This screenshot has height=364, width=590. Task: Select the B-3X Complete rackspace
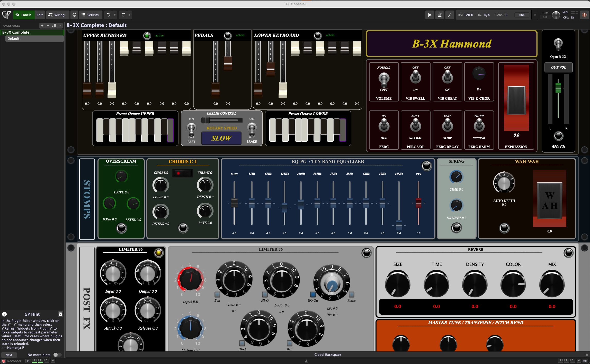(32, 32)
